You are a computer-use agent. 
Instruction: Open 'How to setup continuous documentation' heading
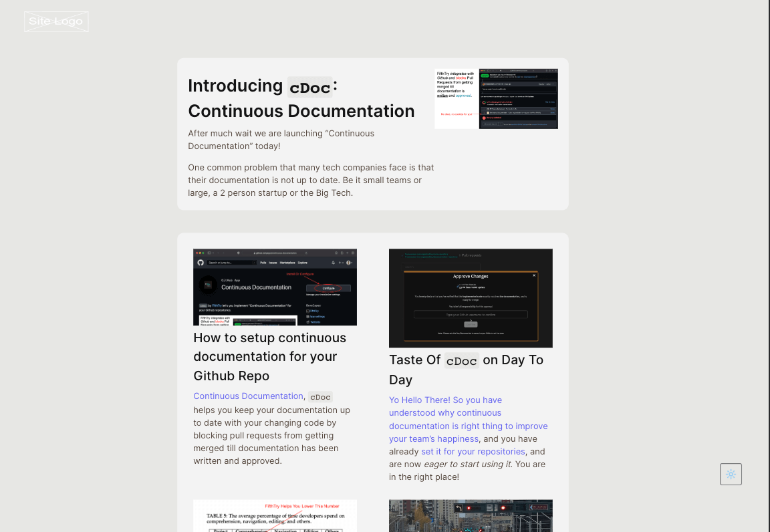tap(269, 357)
